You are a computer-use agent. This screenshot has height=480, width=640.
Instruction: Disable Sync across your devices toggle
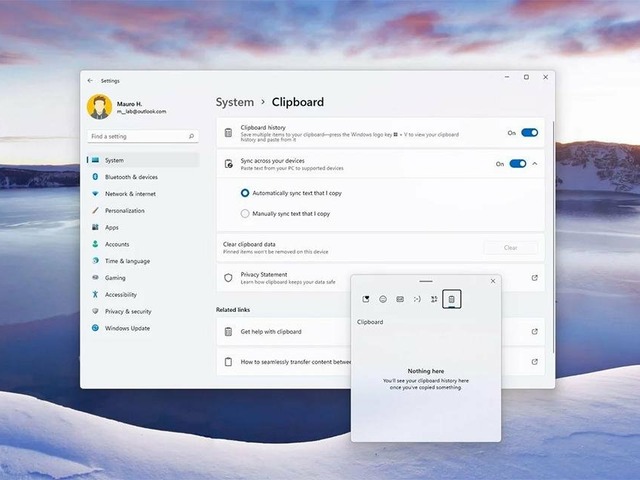click(517, 163)
